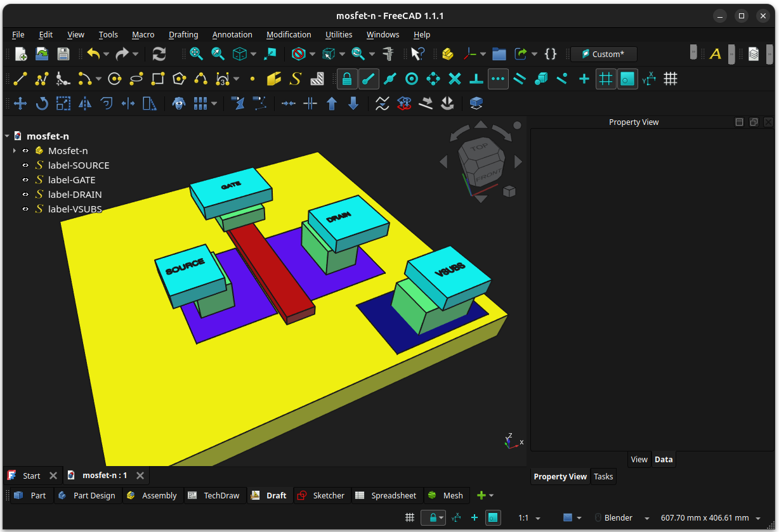Expand the Mosfet-n tree item

coord(14,151)
